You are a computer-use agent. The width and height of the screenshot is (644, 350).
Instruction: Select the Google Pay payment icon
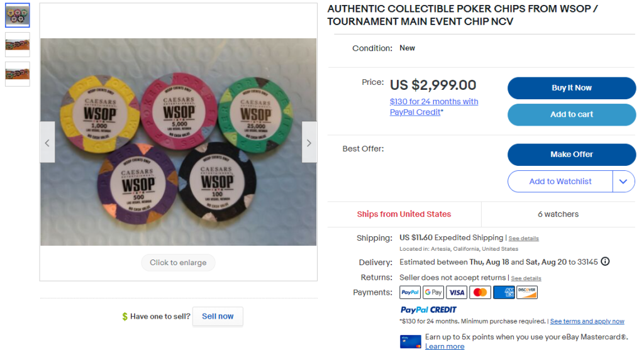pyautogui.click(x=433, y=292)
